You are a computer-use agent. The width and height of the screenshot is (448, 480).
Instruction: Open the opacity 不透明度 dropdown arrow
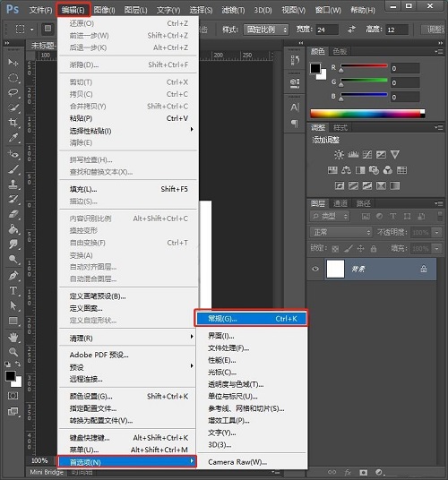[x=437, y=233]
